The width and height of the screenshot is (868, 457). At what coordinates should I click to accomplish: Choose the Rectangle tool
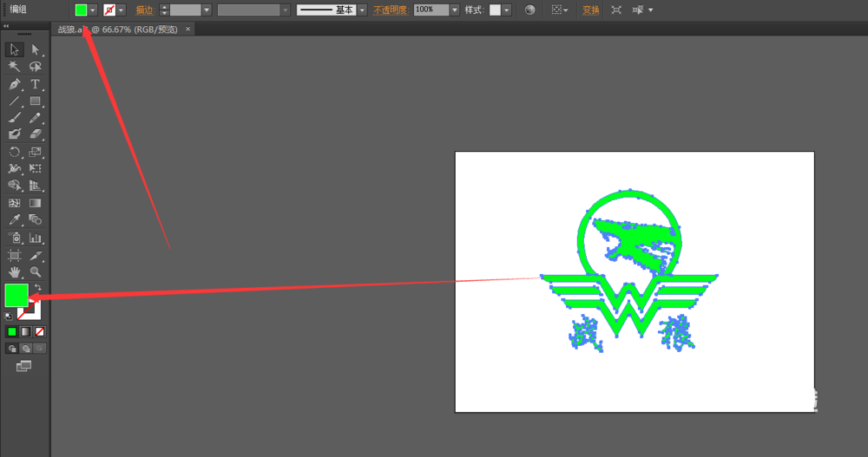(x=36, y=101)
